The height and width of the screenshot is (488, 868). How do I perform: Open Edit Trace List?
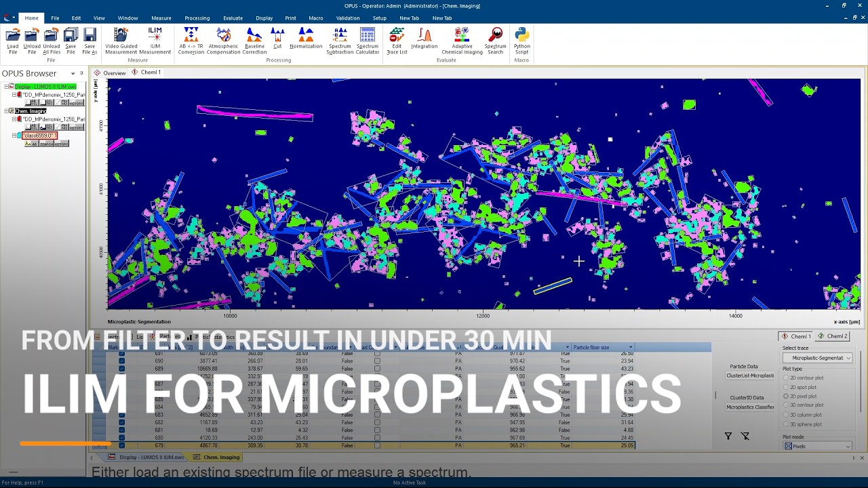point(397,41)
